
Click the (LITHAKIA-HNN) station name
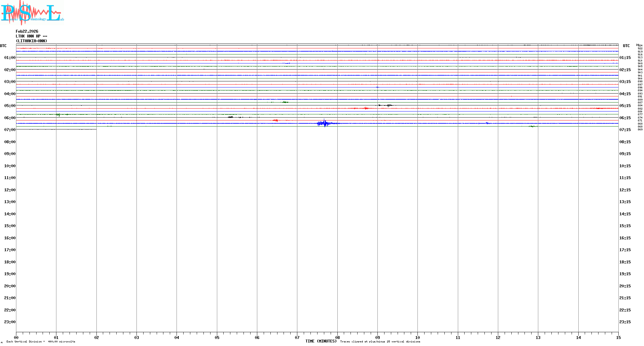coord(31,41)
